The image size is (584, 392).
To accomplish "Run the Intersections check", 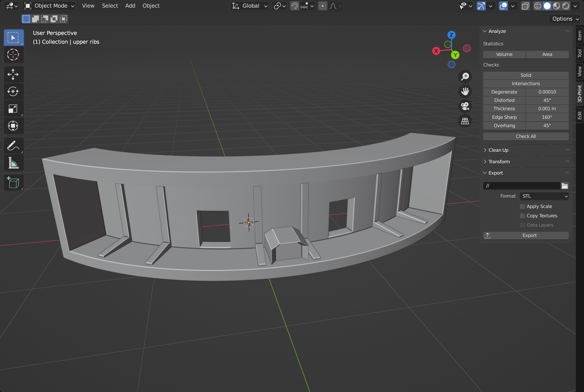I will click(x=526, y=84).
